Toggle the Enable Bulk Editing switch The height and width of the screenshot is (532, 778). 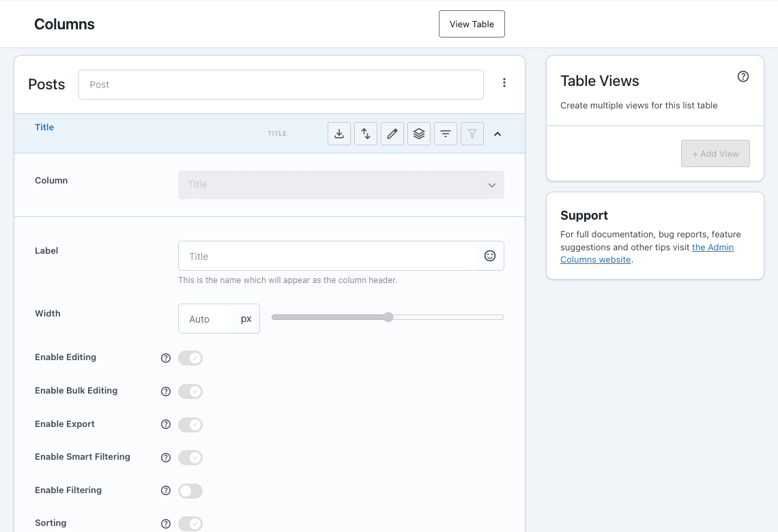coord(190,391)
